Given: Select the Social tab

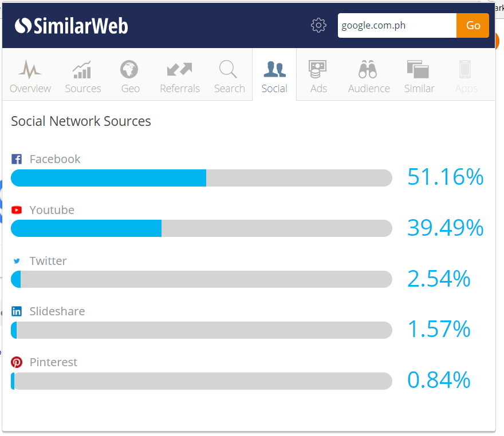Looking at the screenshot, I should point(274,76).
